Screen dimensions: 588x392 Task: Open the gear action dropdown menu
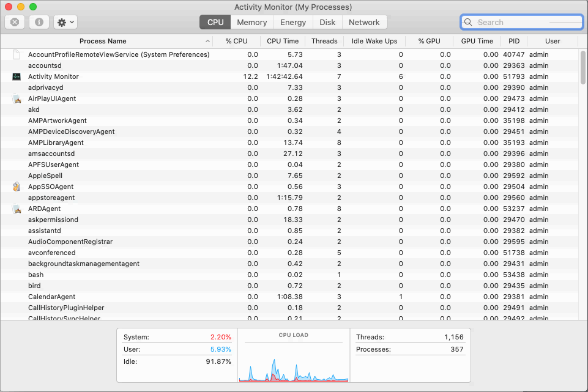coord(65,22)
